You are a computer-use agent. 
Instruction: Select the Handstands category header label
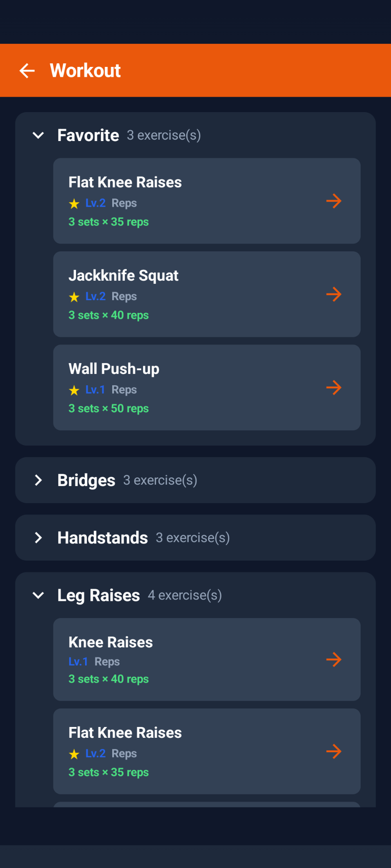click(103, 538)
